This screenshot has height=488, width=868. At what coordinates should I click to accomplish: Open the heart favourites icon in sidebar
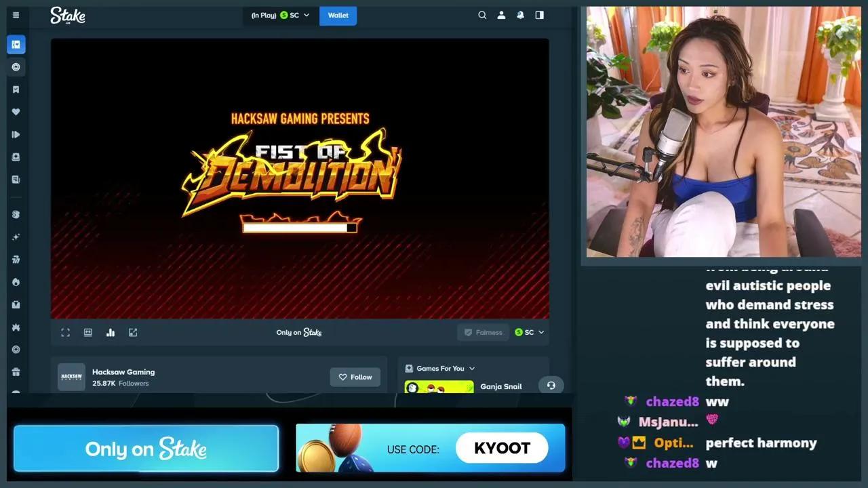tap(16, 112)
